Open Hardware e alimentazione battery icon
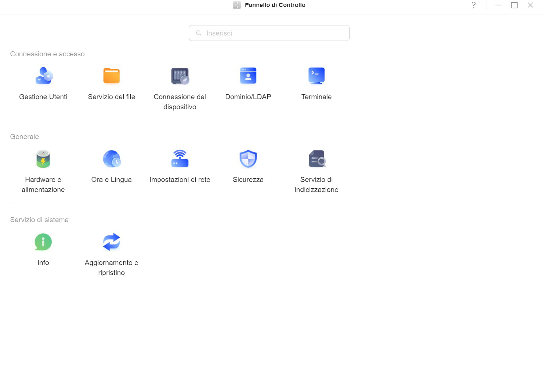The image size is (543, 392). tap(43, 159)
